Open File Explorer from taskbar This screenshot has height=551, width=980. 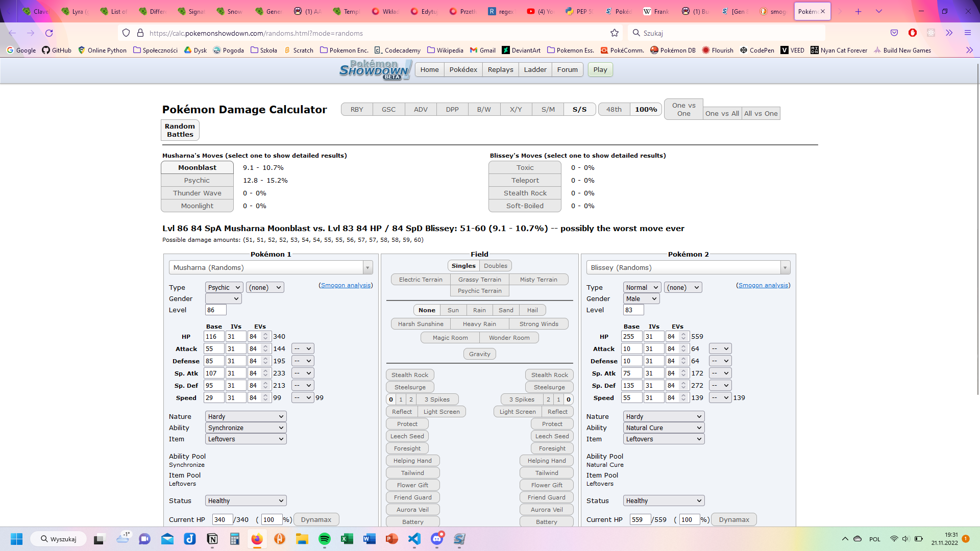[x=302, y=539]
